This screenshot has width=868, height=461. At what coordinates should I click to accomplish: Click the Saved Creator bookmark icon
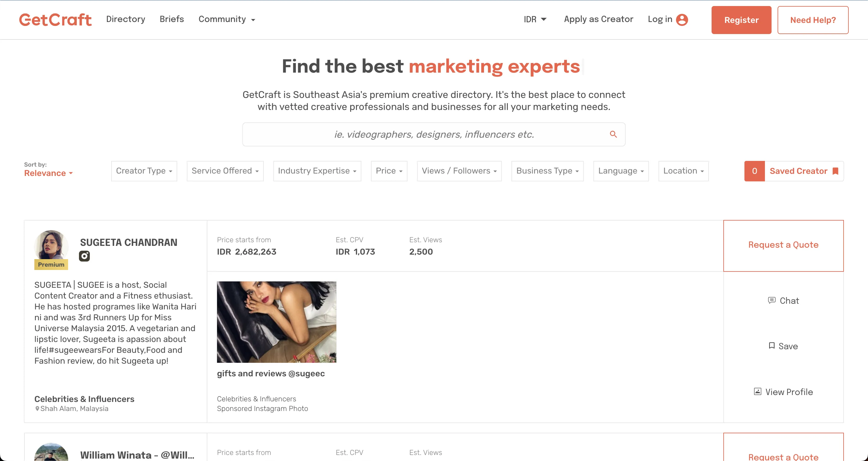tap(835, 171)
